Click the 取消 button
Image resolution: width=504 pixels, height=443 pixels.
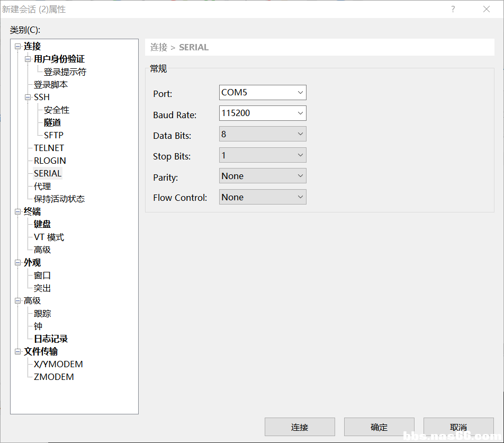coord(458,427)
